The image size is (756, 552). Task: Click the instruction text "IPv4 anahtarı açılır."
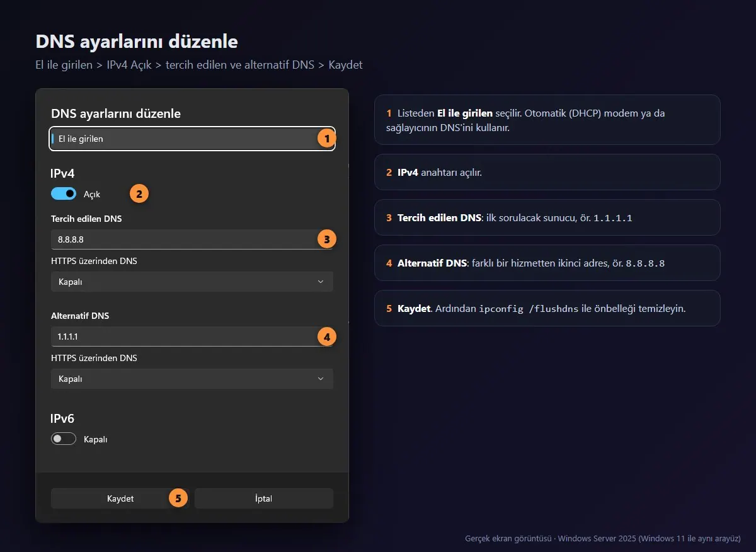(440, 172)
